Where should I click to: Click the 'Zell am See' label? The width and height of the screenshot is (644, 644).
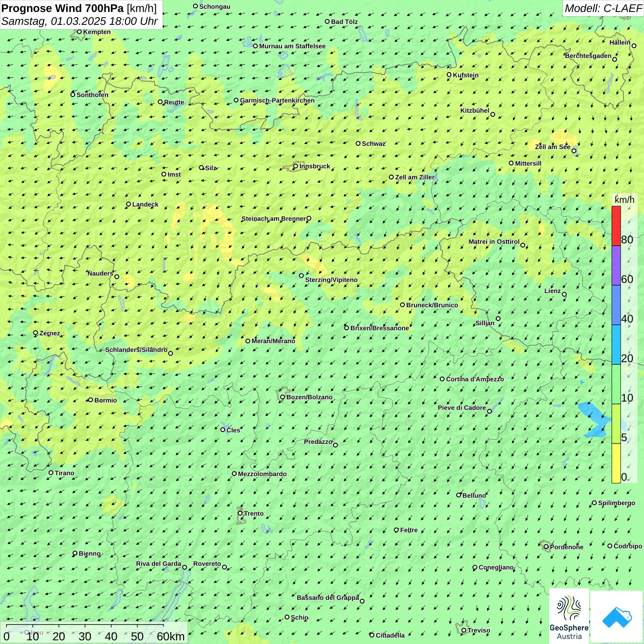[x=552, y=147]
